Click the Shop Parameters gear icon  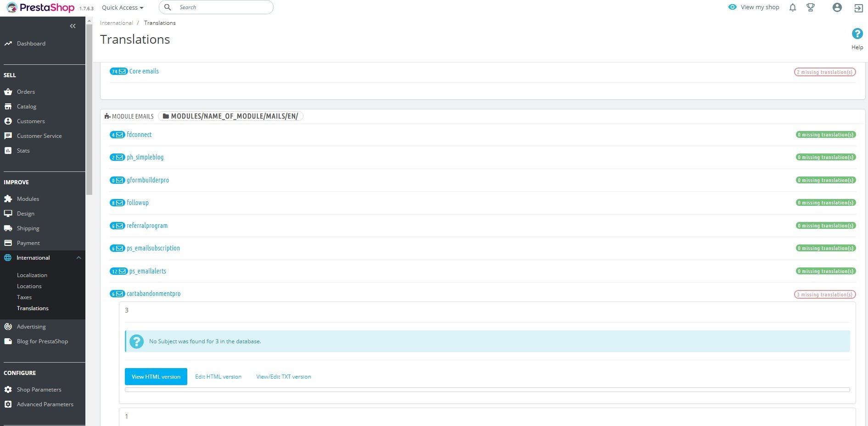[8, 390]
